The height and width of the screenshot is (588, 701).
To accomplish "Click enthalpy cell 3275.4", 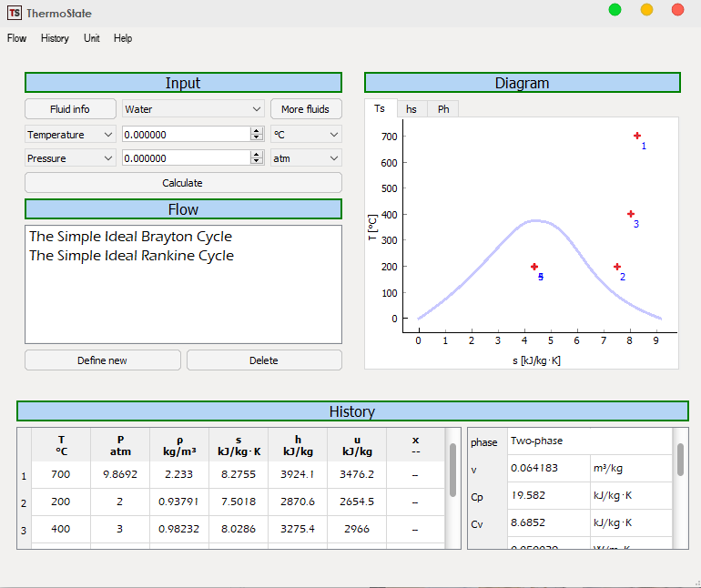I will (x=298, y=529).
